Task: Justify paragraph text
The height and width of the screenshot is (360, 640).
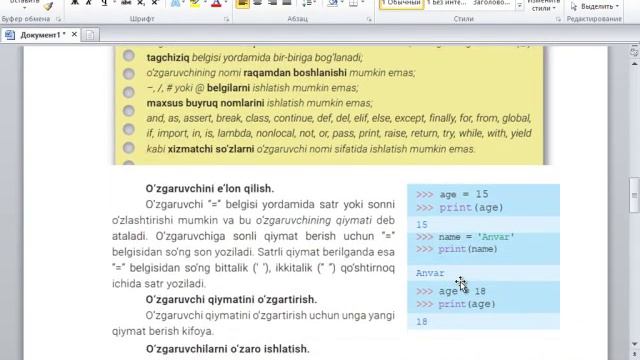Action: pyautogui.click(x=287, y=3)
